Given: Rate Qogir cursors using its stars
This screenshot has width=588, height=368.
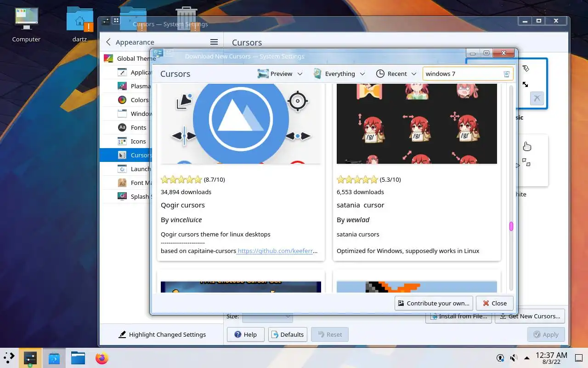Looking at the screenshot, I should click(x=181, y=179).
